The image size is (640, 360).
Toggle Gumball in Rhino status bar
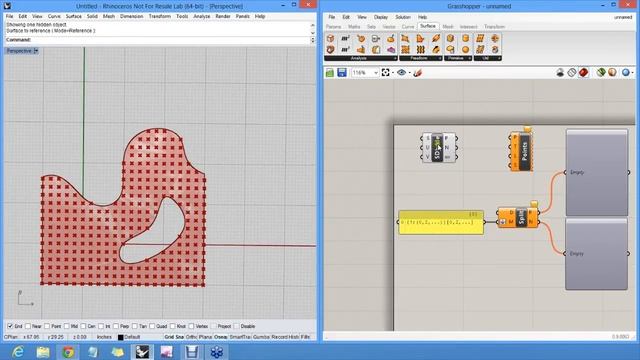coord(261,337)
